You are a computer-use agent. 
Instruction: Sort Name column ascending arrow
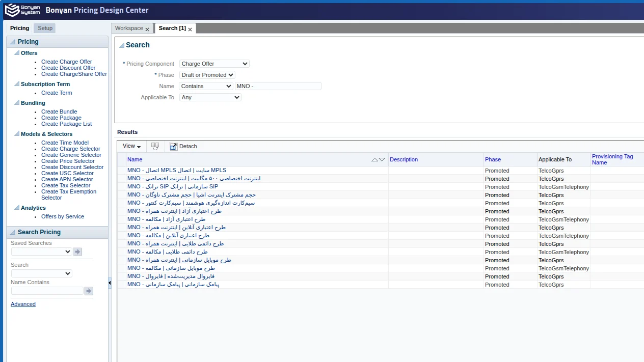(x=375, y=159)
